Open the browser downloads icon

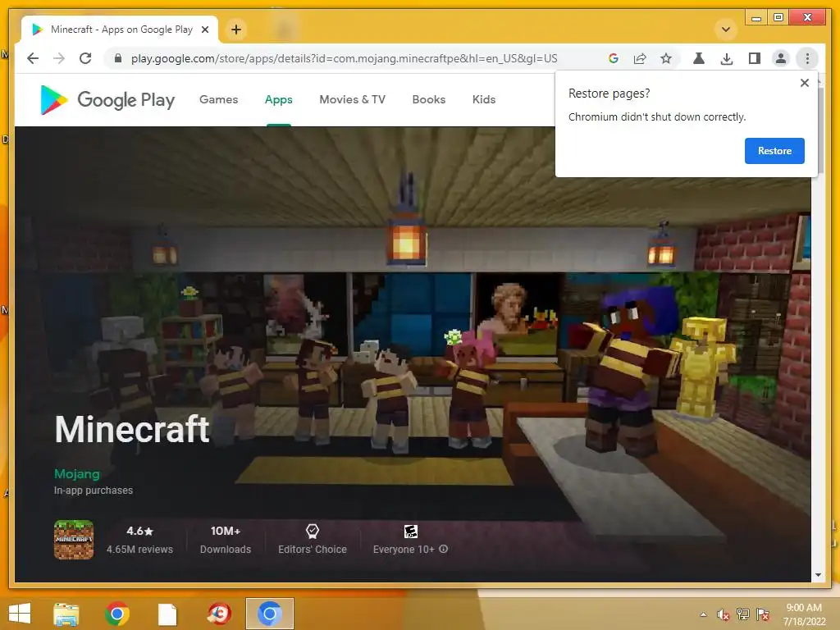click(x=727, y=58)
